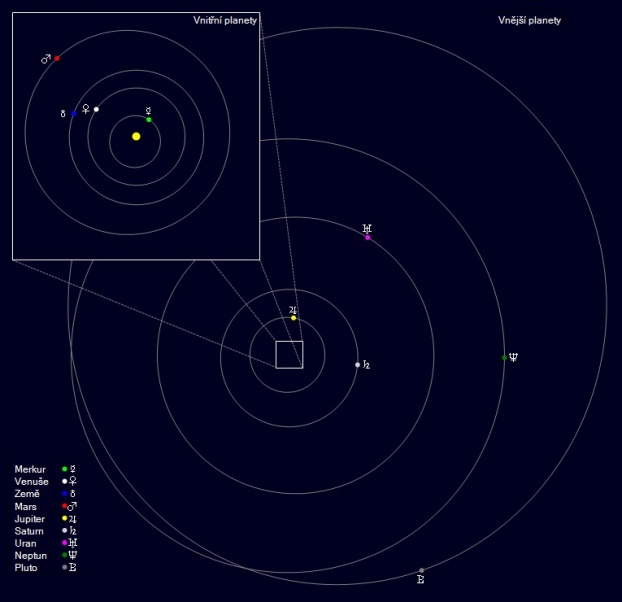Click the Pluto symbol below its dot

coord(421,579)
